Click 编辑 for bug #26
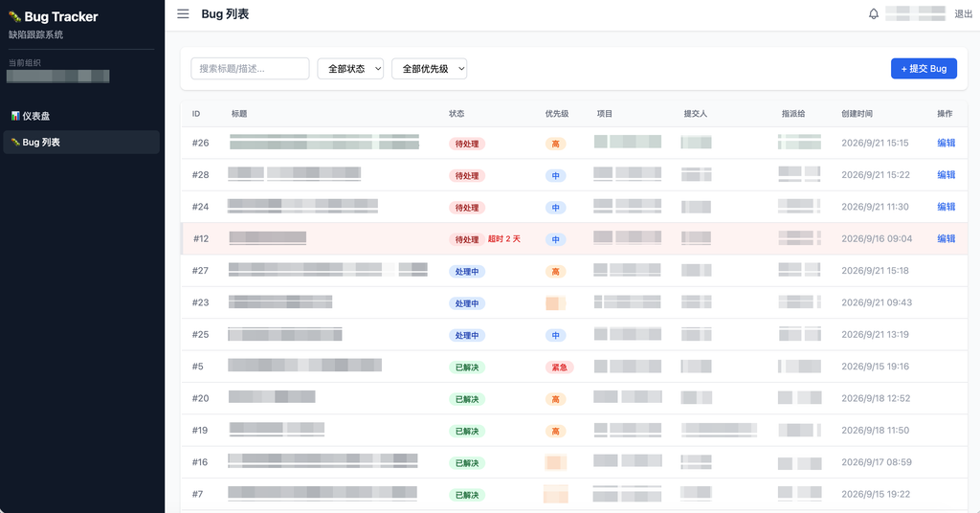The height and width of the screenshot is (513, 980). (x=947, y=144)
